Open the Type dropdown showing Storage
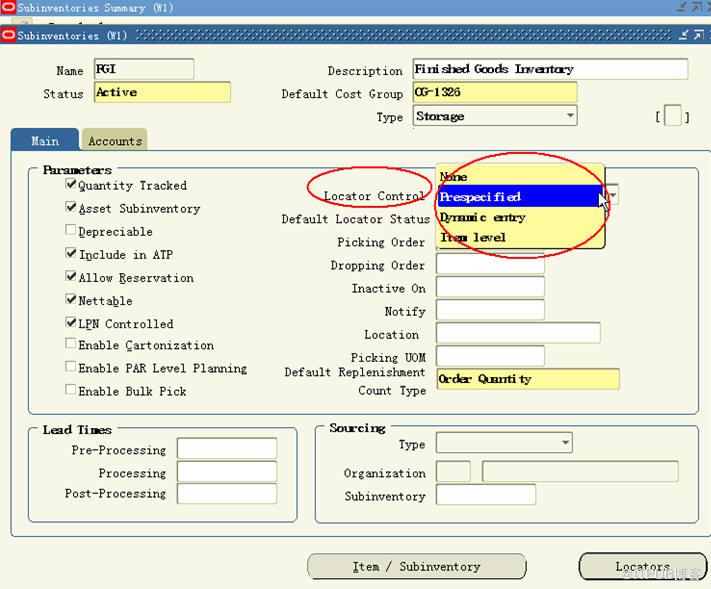This screenshot has height=589, width=711. point(569,116)
